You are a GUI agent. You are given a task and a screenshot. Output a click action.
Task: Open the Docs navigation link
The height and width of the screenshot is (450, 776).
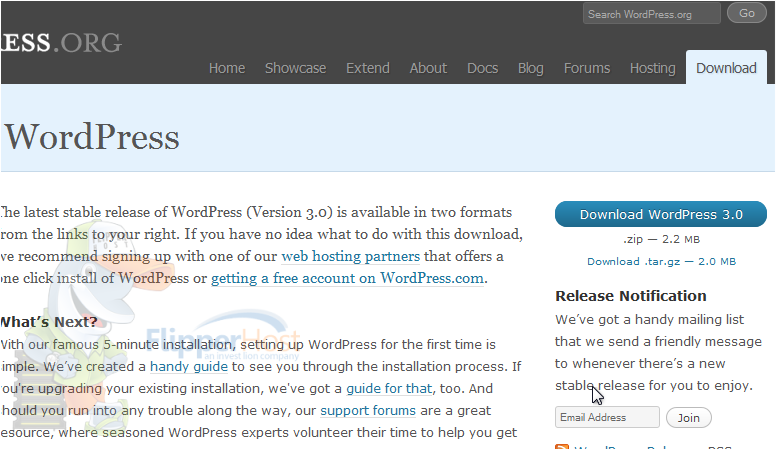click(483, 68)
